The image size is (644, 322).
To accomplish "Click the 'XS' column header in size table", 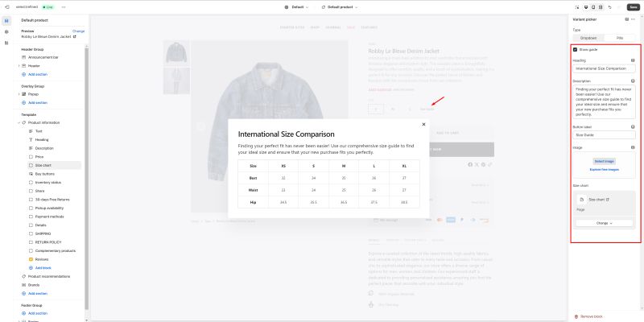I will [283, 167].
